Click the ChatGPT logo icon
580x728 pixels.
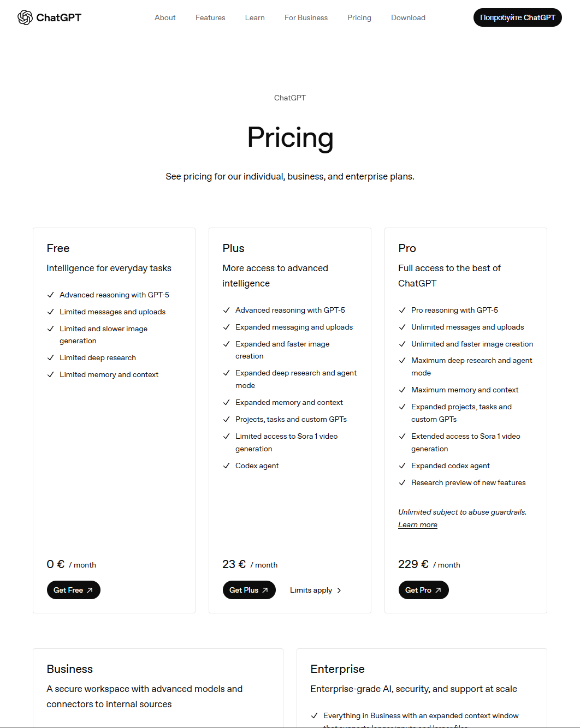click(25, 17)
